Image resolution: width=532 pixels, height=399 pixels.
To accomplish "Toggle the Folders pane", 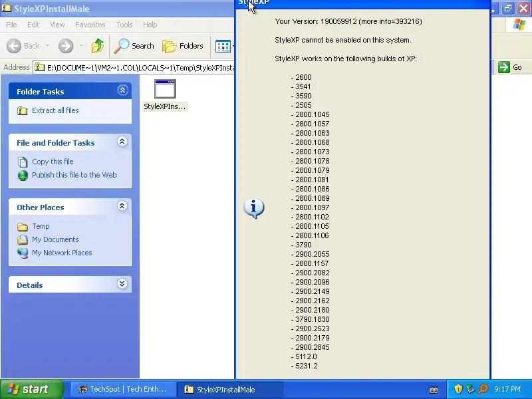I will tap(182, 46).
